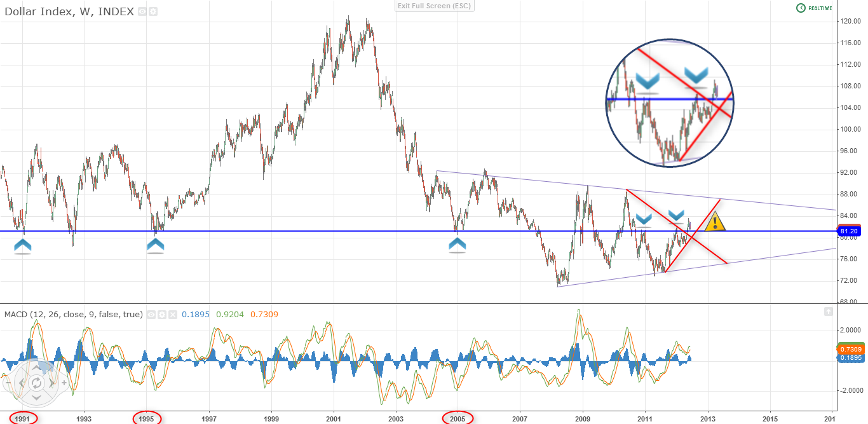Open Dollar Index chart settings gear
The height and width of the screenshot is (424, 868).
(x=153, y=11)
